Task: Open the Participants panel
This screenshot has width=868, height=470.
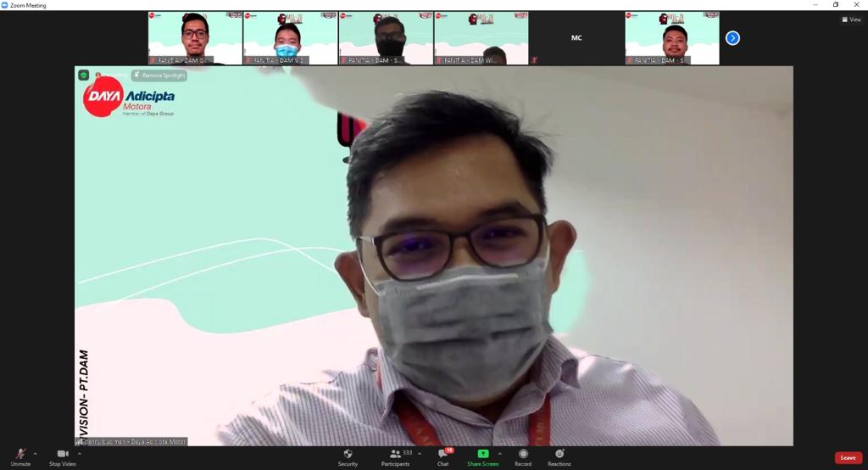Action: click(x=395, y=457)
